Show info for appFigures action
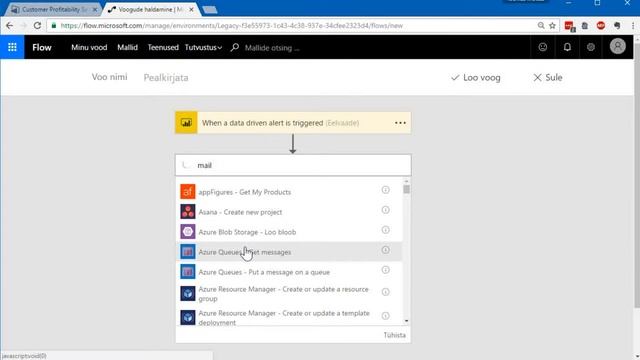The image size is (640, 360). [385, 190]
